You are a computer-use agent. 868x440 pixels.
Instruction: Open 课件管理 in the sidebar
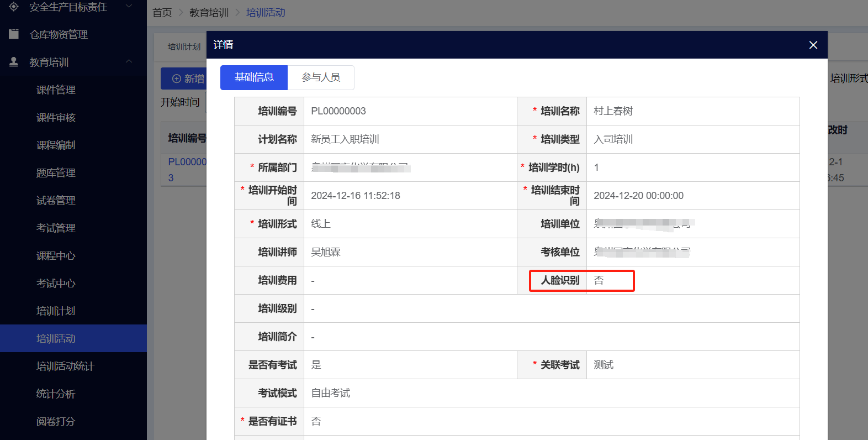click(x=56, y=90)
